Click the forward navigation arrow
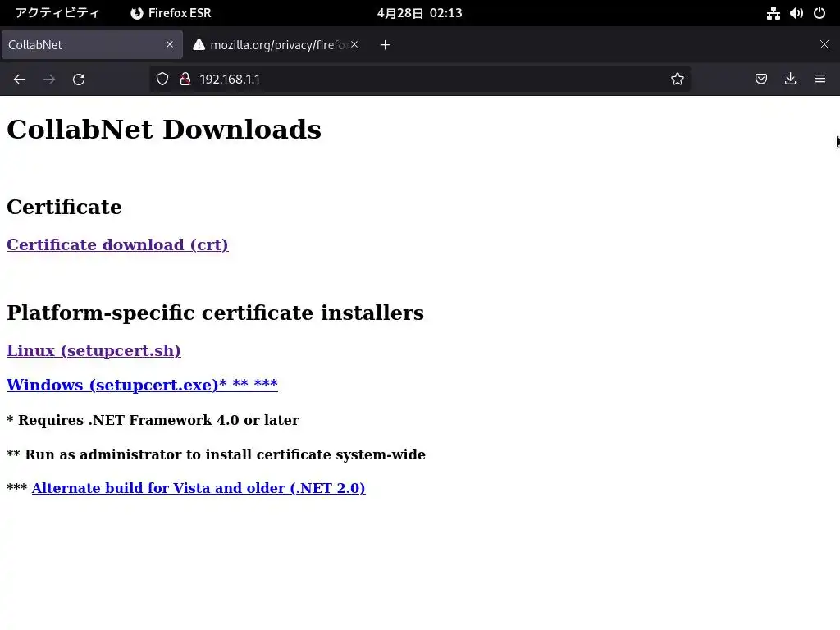This screenshot has height=630, width=840. (x=49, y=80)
